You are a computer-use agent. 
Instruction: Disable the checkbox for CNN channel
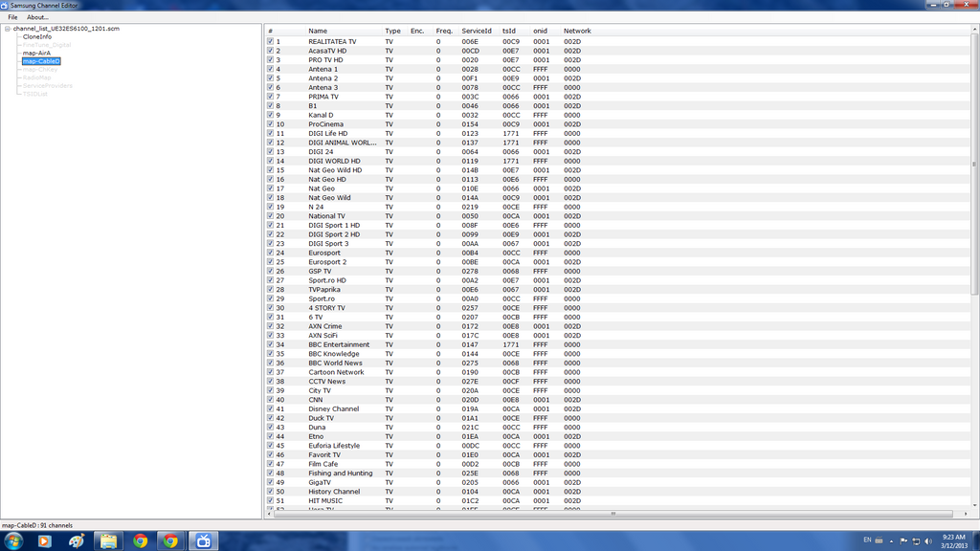[271, 400]
